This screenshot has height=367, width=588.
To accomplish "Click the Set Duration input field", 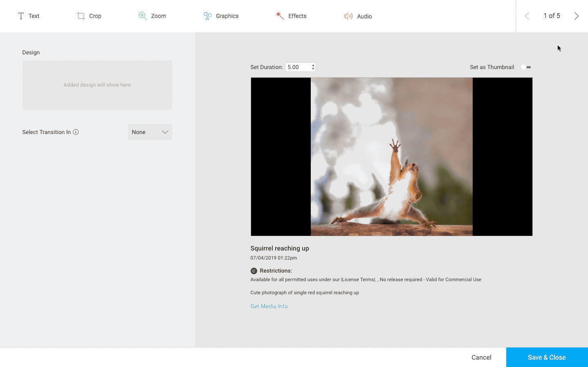I will [301, 67].
